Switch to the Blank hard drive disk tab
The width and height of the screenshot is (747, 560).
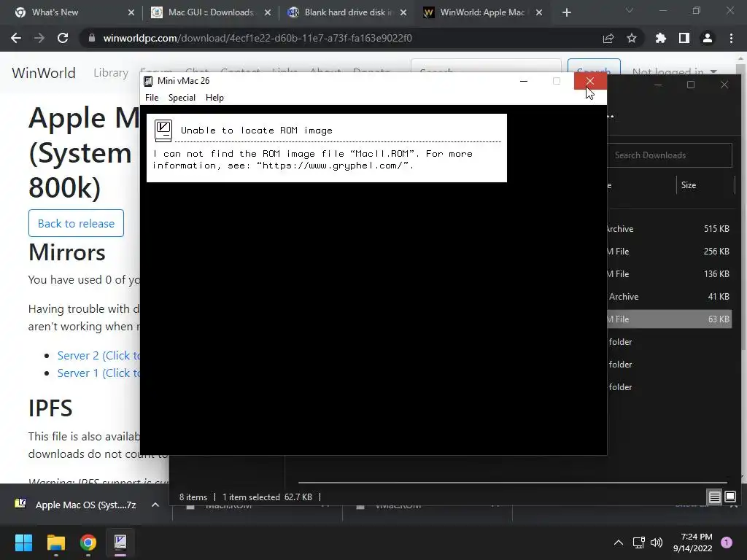pos(348,12)
